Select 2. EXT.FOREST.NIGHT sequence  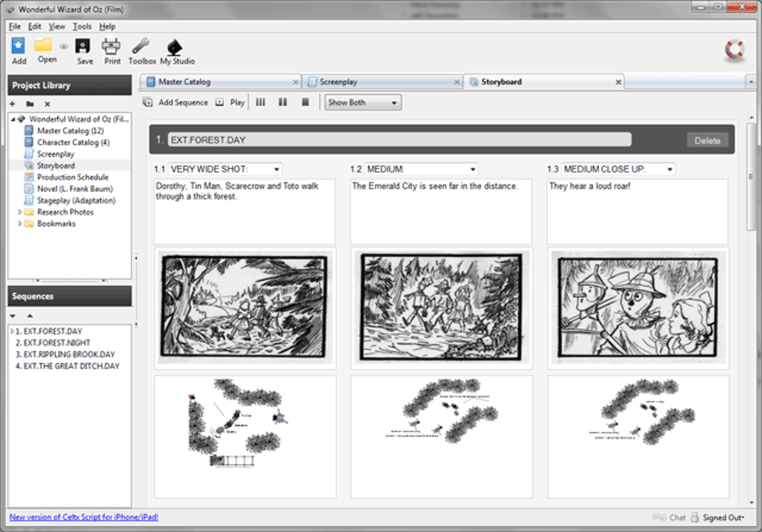pos(53,343)
